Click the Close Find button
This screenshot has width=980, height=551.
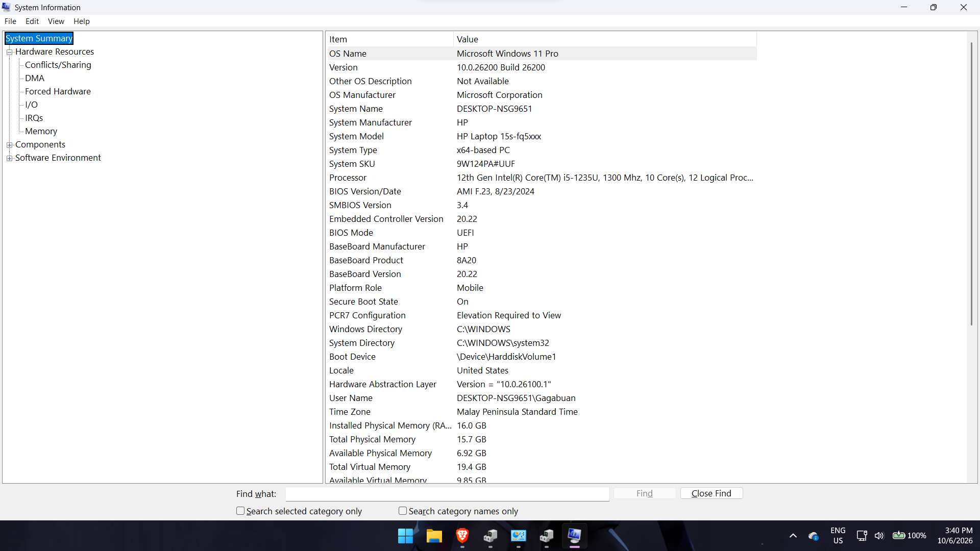711,493
